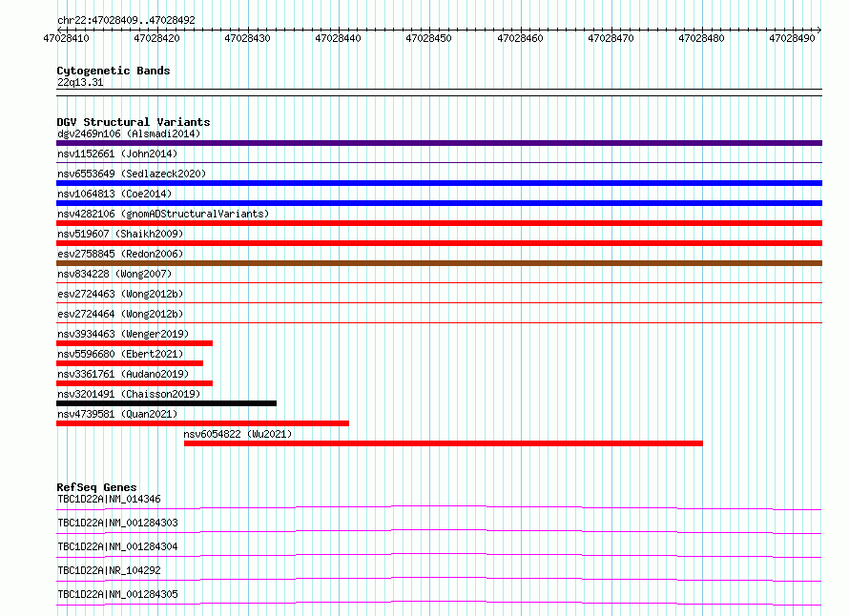849x616 pixels.
Task: Click ruler tick label 47028480
Action: 701,38
